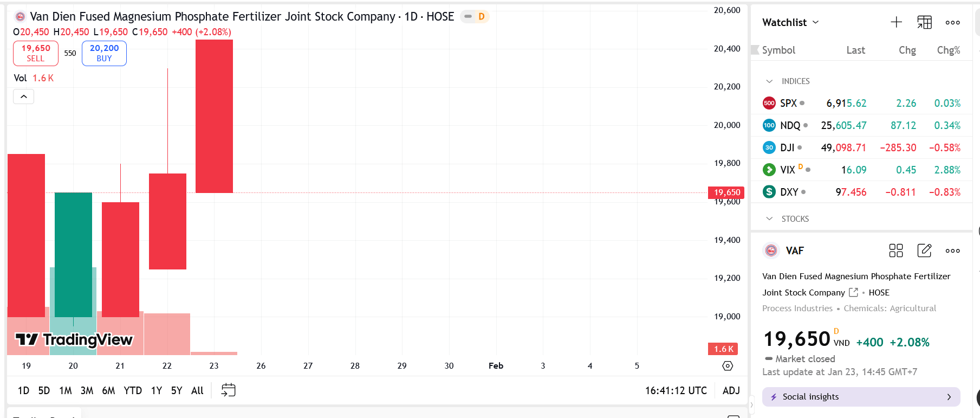
Task: Open chart scale settings gear icon
Action: [x=728, y=366]
